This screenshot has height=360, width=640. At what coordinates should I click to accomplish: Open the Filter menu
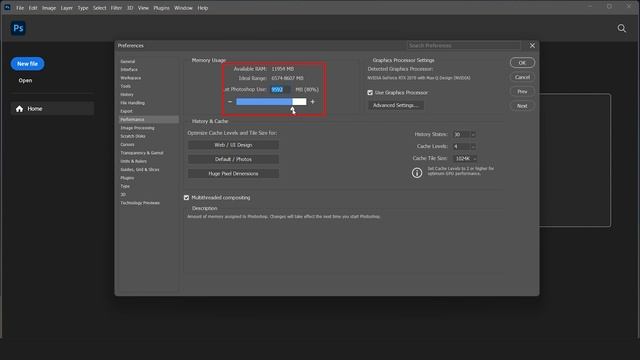tap(116, 8)
